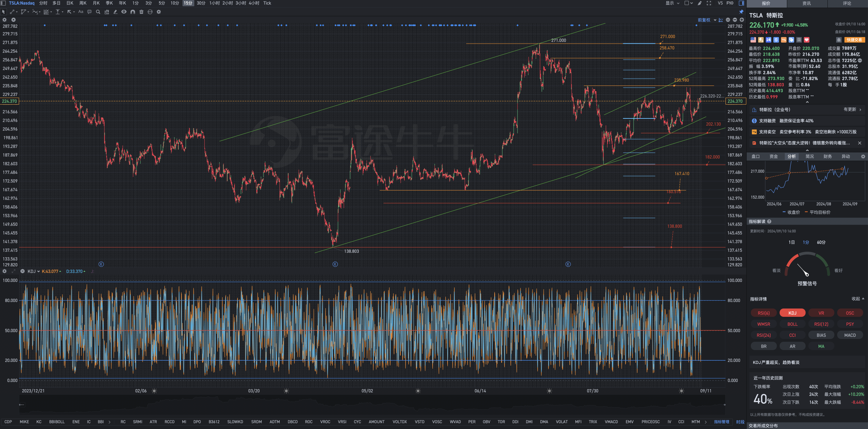
Task: Click the chart zoom reset icon
Action: [x=728, y=20]
